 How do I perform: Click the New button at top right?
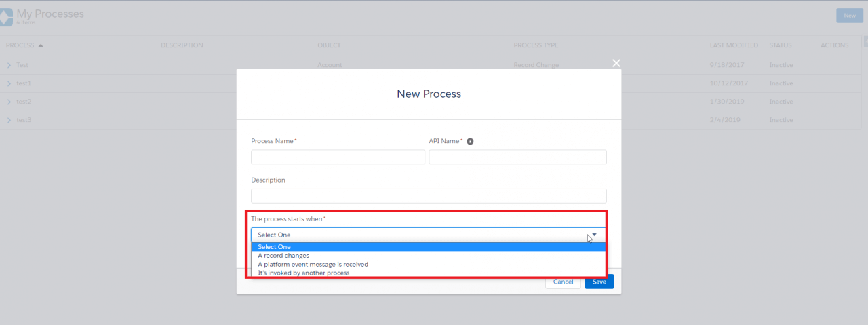click(849, 16)
